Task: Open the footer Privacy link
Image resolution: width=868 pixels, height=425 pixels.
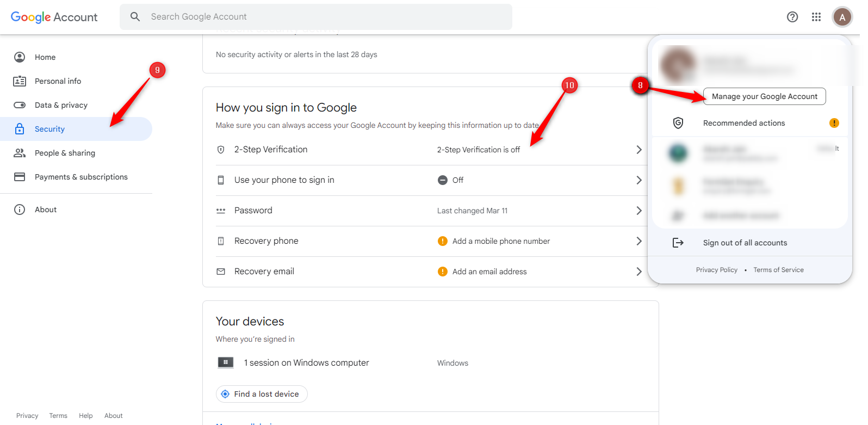Action: tap(27, 416)
